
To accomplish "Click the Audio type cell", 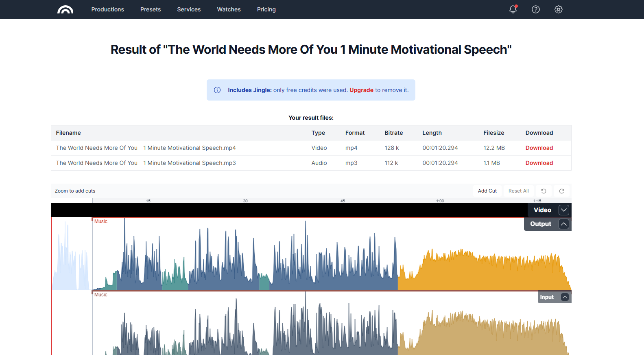I will (319, 163).
